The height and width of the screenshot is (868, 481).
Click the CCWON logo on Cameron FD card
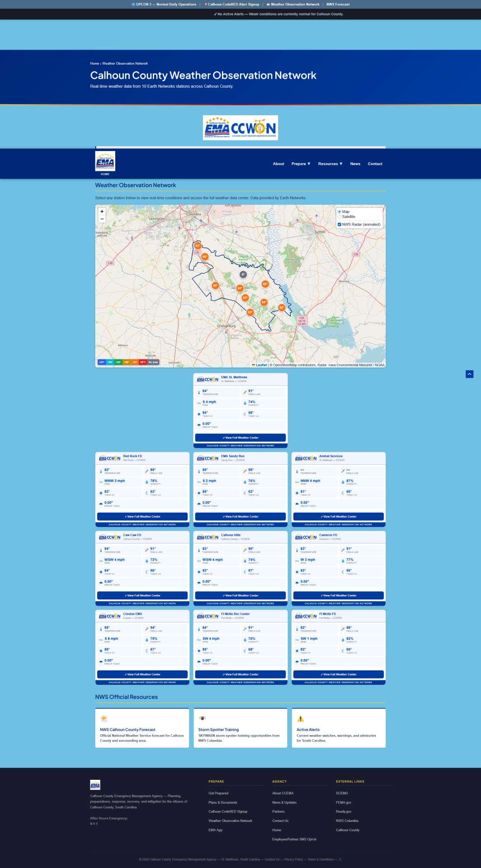point(306,537)
